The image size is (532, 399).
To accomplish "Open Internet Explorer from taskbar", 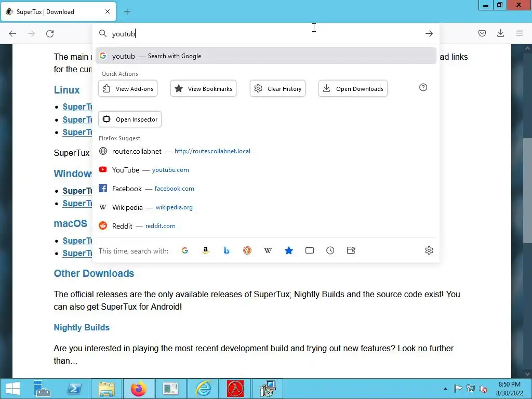I will pos(204,389).
